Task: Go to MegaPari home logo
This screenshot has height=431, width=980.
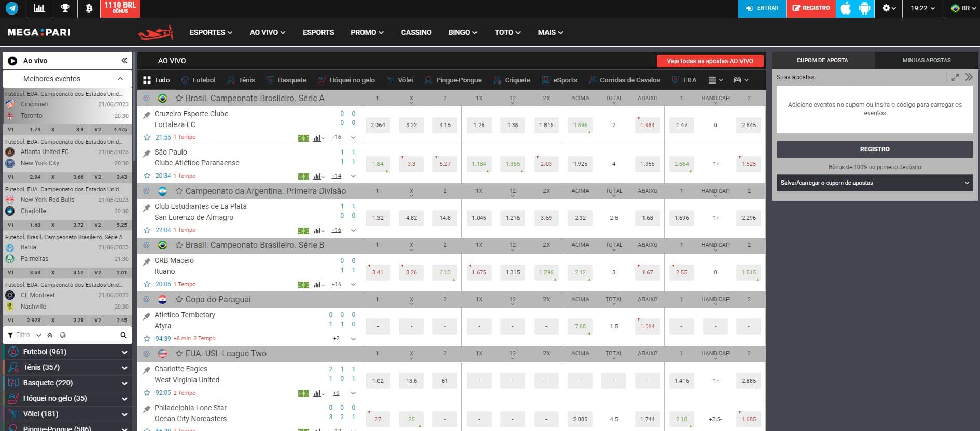Action: pos(39,32)
